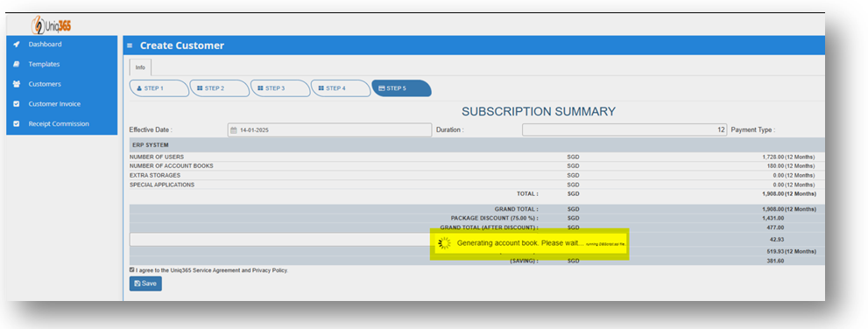Toggle the Service Agreement checkbox
Screen dimensions: 868x329
tap(131, 269)
